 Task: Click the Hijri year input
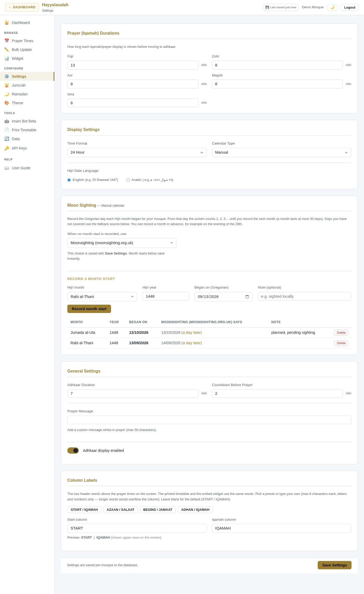(166, 296)
